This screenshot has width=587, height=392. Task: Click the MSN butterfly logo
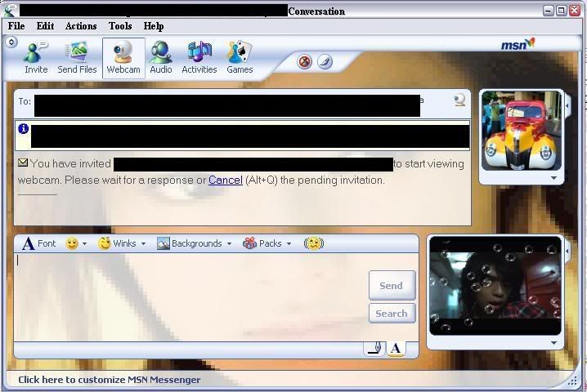click(518, 44)
